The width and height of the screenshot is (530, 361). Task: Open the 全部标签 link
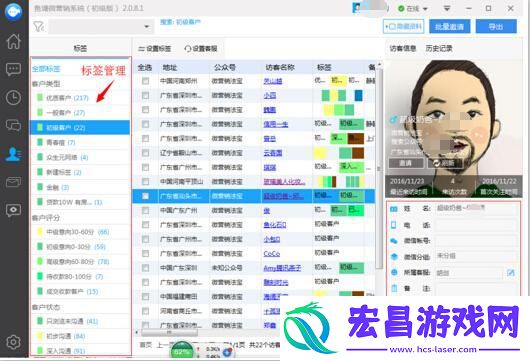pyautogui.click(x=46, y=69)
